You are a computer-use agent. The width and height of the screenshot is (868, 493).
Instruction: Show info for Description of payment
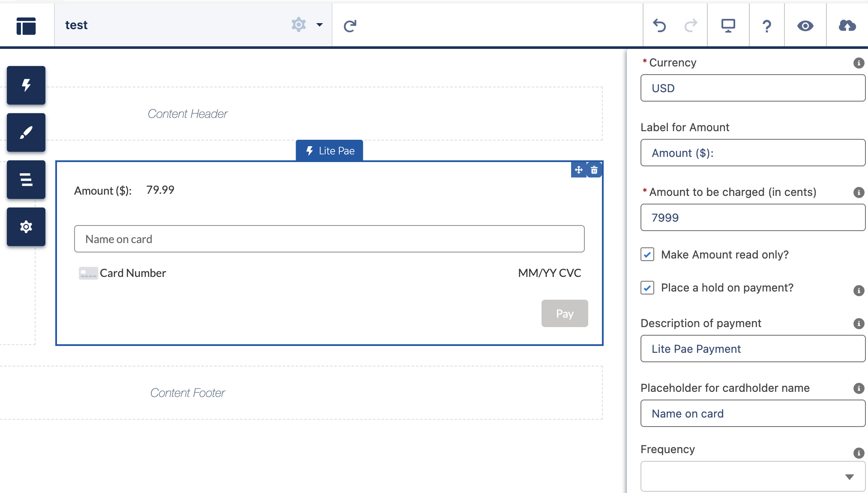(859, 324)
